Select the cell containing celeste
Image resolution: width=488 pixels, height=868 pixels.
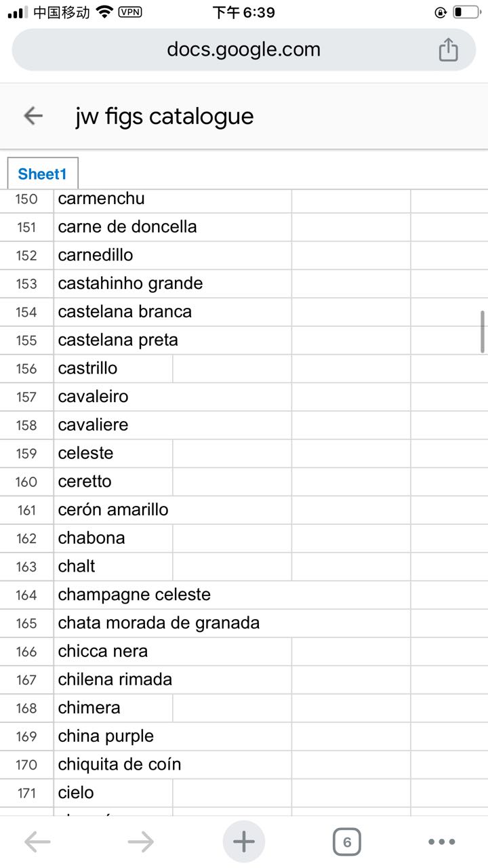[113, 453]
